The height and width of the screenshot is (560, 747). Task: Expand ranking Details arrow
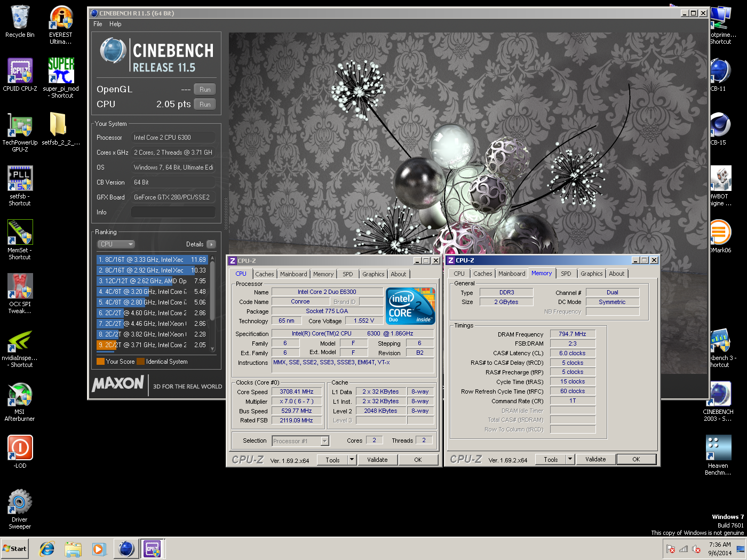(x=211, y=244)
